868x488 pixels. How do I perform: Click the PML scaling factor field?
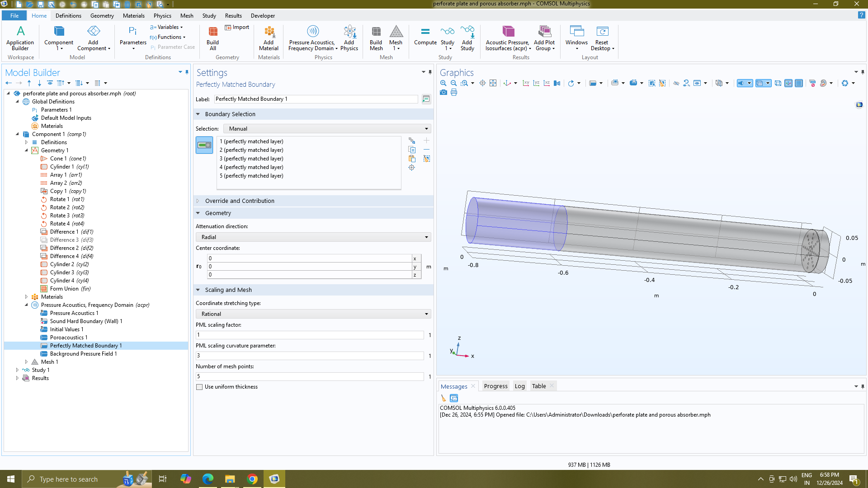pos(310,335)
